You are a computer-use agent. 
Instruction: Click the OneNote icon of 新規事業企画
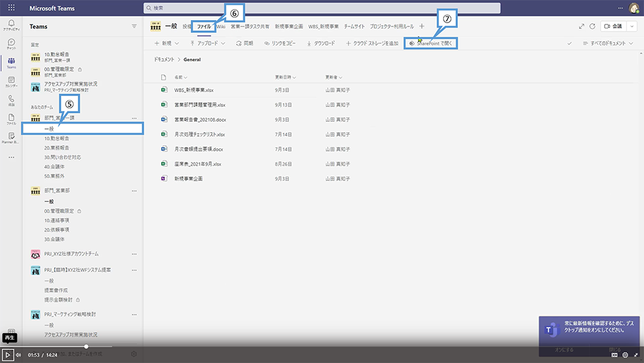pyautogui.click(x=164, y=179)
